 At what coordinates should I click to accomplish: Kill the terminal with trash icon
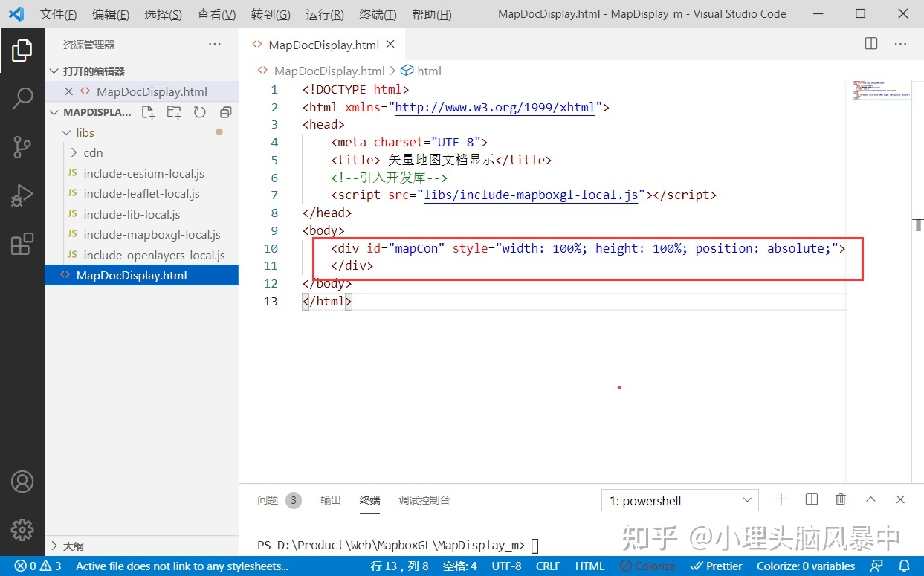[x=840, y=499]
